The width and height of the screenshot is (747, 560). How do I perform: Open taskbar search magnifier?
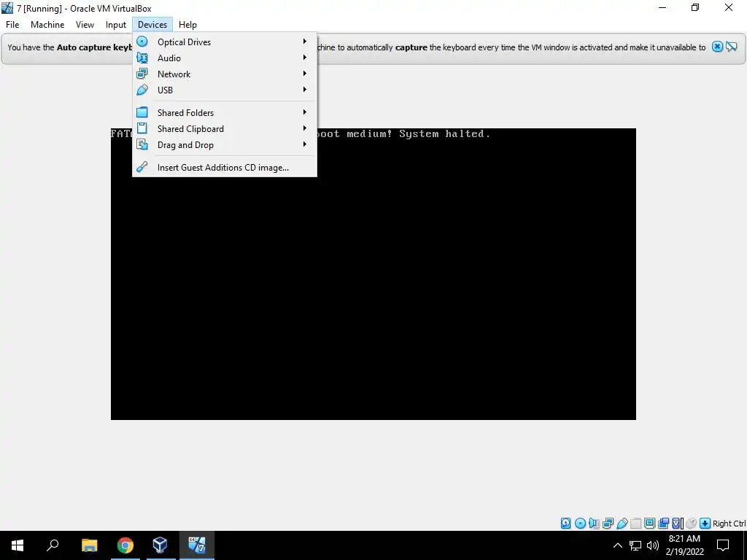click(53, 545)
